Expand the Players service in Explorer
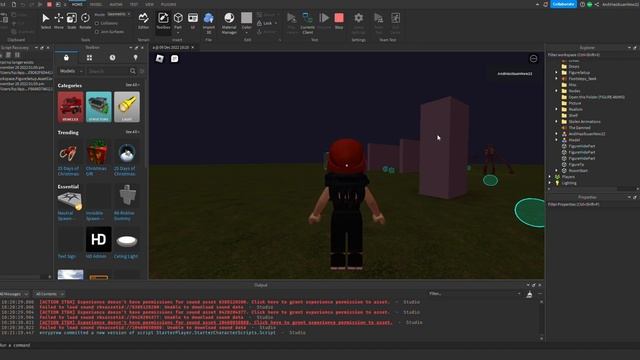 pos(550,177)
